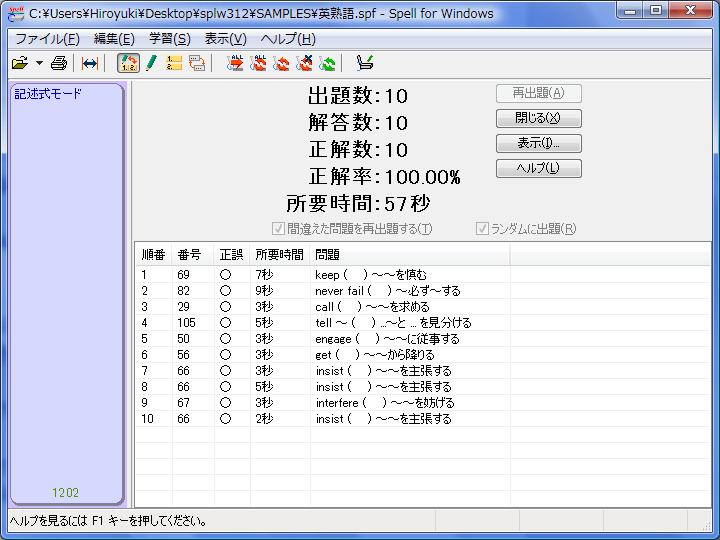
Task: Click the 9秒 time cell
Action: coord(264,291)
